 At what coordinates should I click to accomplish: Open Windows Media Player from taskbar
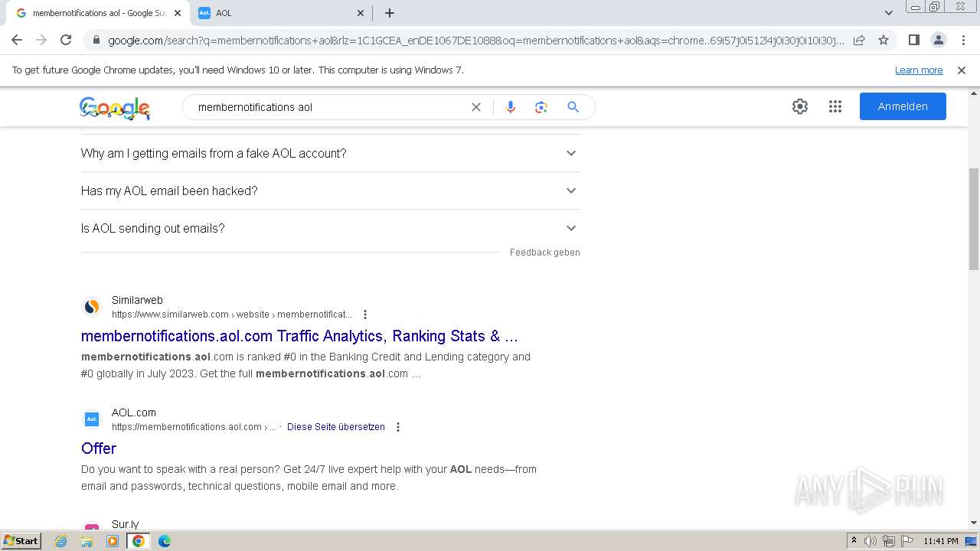pos(113,541)
